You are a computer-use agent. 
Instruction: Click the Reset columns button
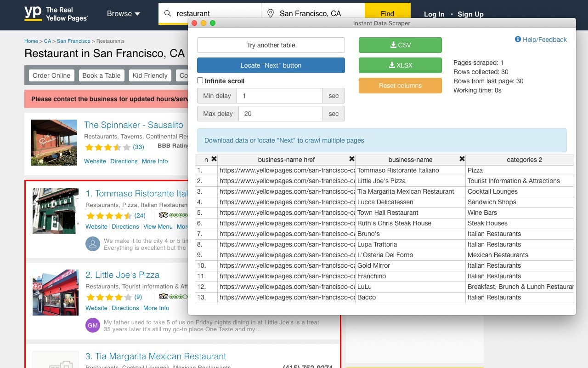tap(400, 86)
